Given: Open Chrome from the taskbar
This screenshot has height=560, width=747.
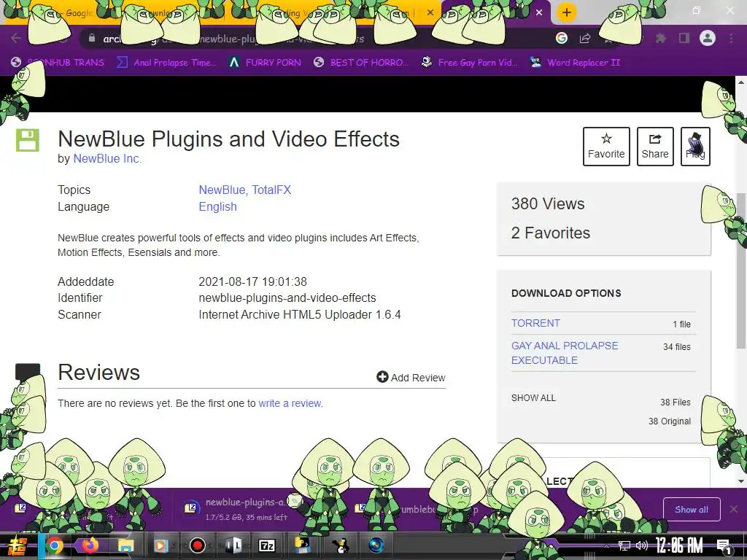Looking at the screenshot, I should coord(55,545).
